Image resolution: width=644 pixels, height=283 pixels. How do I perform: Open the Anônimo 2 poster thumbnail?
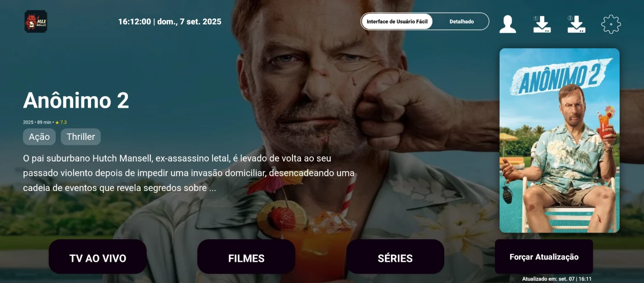tap(559, 140)
